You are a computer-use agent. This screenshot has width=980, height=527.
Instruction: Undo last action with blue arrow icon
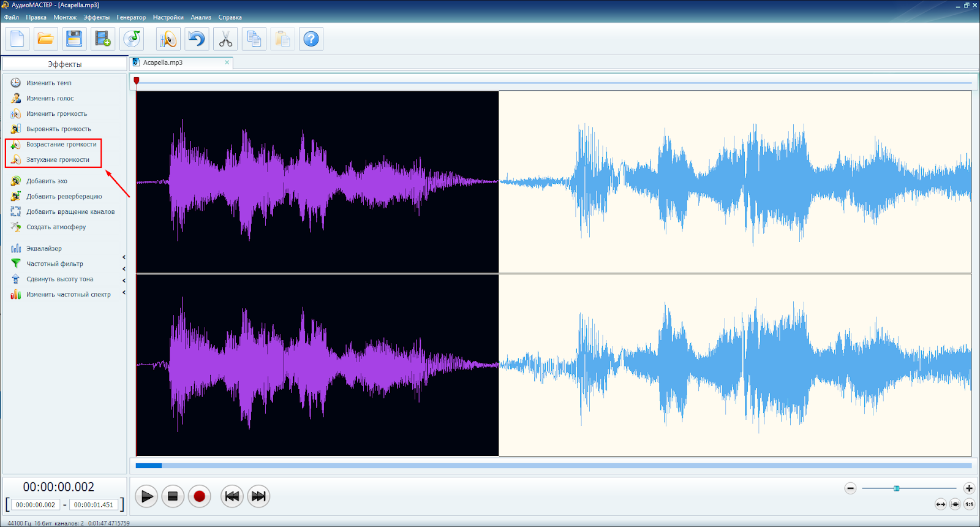pos(197,39)
